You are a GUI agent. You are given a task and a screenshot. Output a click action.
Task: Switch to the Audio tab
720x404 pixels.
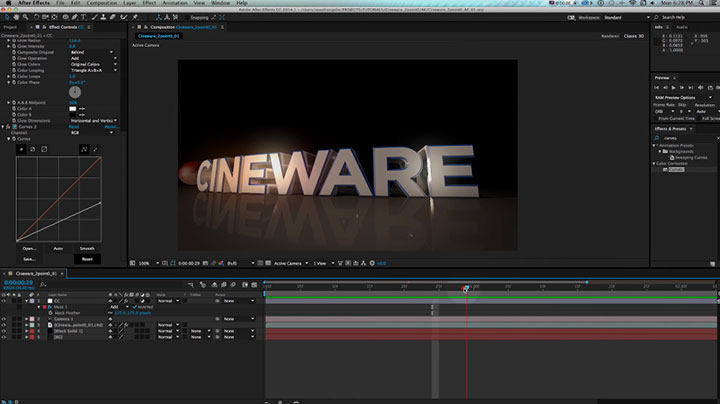[x=682, y=27]
